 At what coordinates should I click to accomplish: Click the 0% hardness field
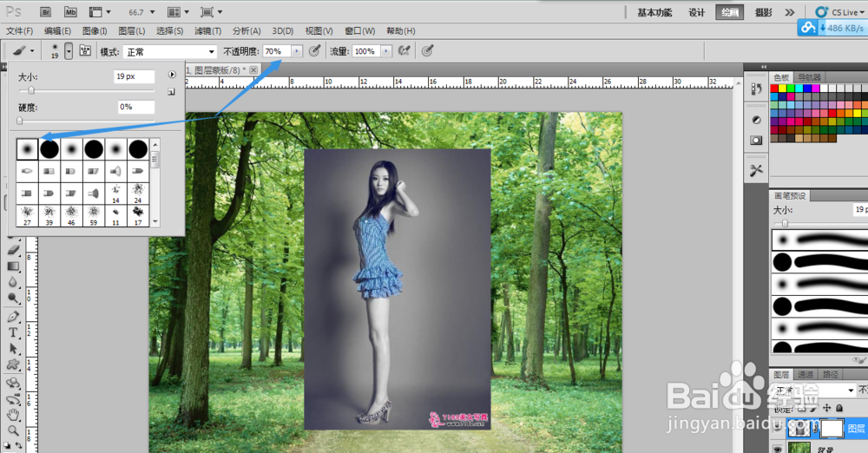point(136,107)
